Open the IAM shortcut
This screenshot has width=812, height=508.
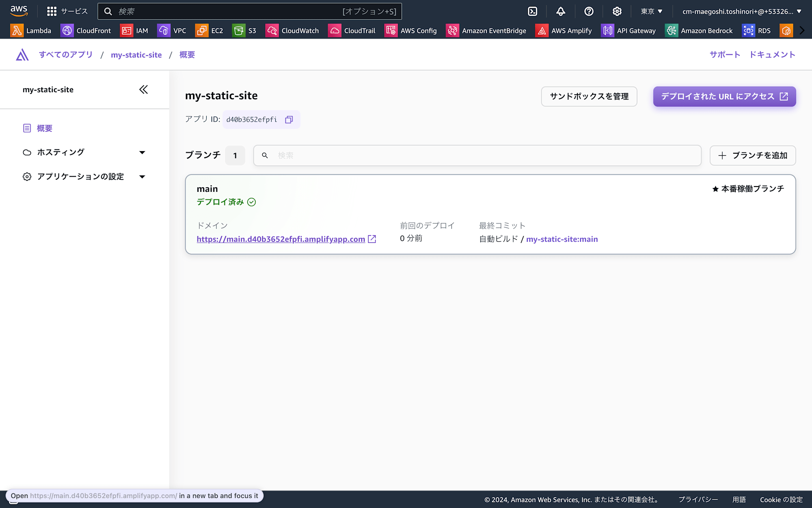(x=134, y=30)
